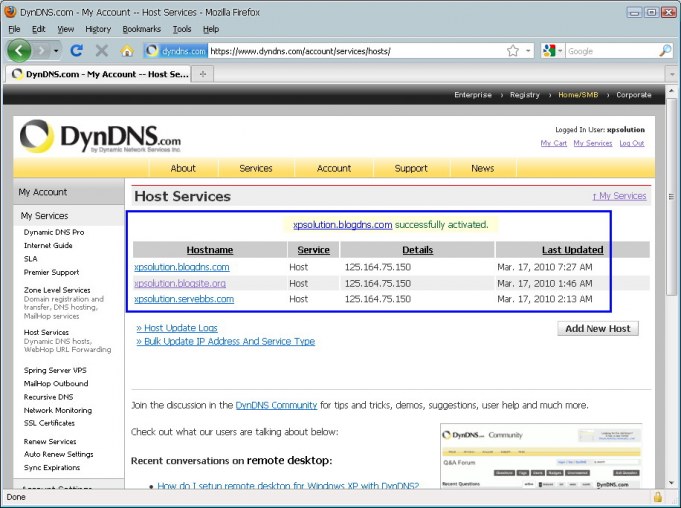Open the Edit menu
The height and width of the screenshot is (508, 681).
(39, 29)
